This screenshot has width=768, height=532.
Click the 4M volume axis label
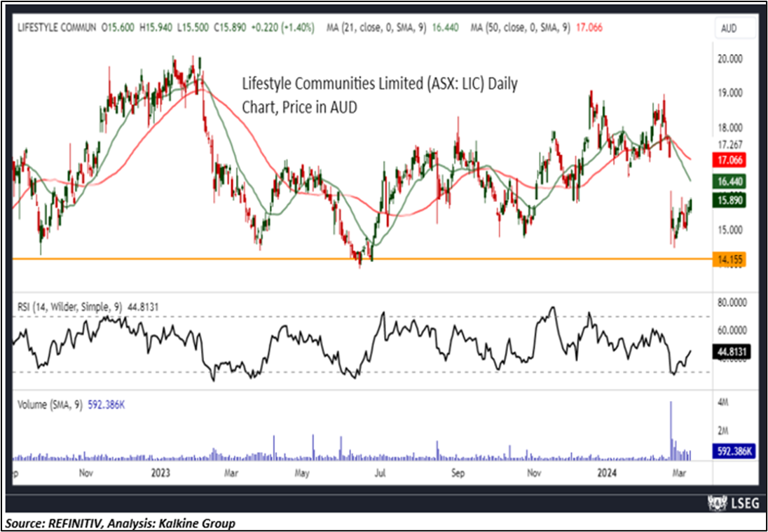point(723,402)
